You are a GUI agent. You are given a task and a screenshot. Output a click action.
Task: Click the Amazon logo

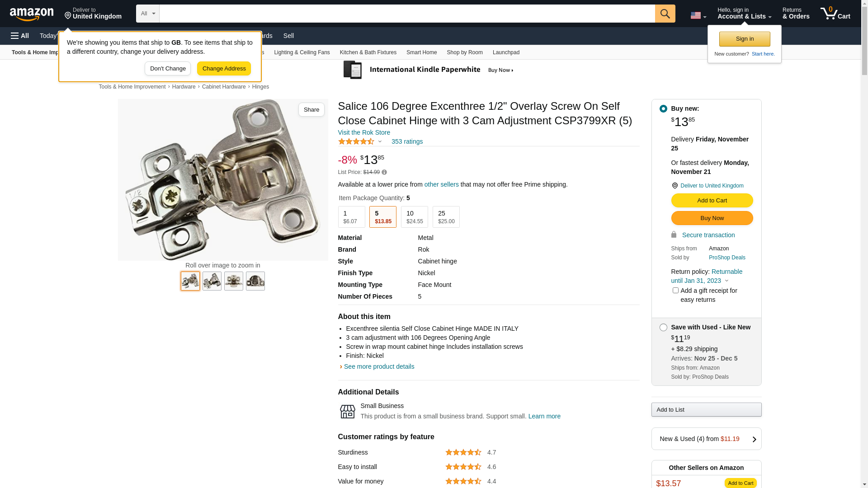tap(32, 14)
